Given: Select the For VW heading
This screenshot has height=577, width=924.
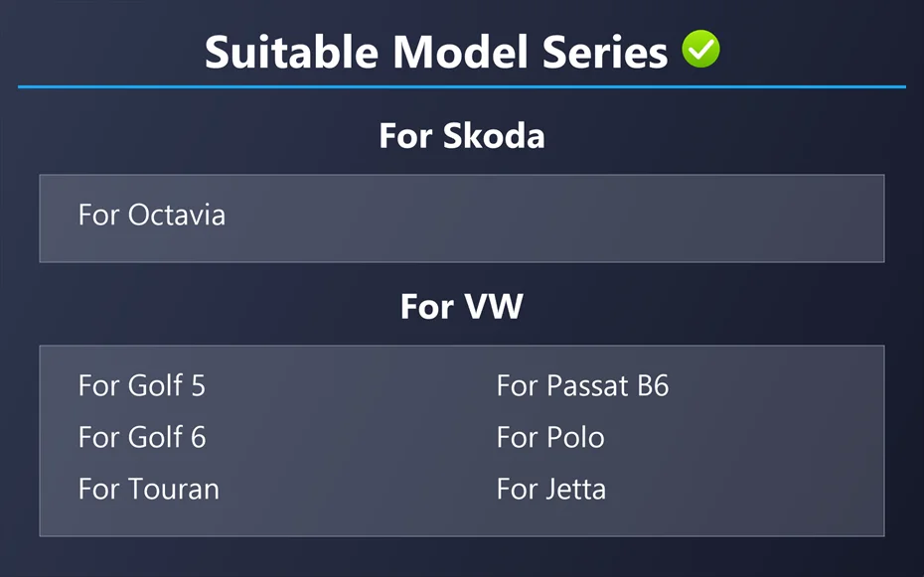Looking at the screenshot, I should pyautogui.click(x=461, y=306).
